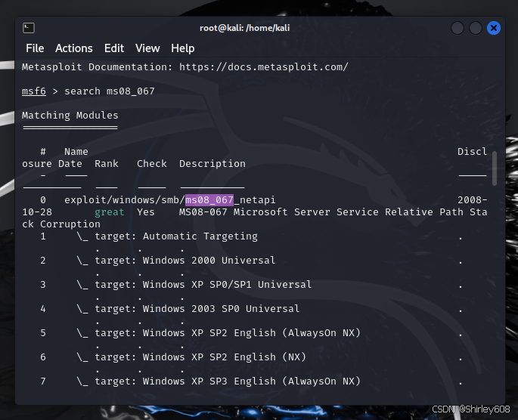This screenshot has height=420, width=518.
Task: Click the exploit/windows/smb module path
Action: pyautogui.click(x=170, y=200)
